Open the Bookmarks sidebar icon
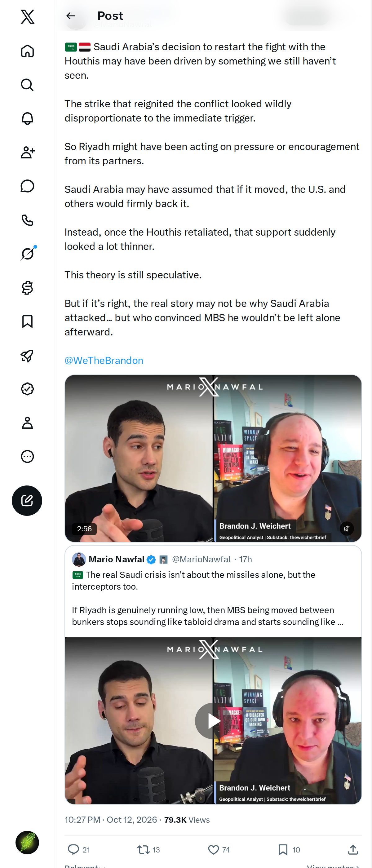The height and width of the screenshot is (868, 372). (27, 321)
